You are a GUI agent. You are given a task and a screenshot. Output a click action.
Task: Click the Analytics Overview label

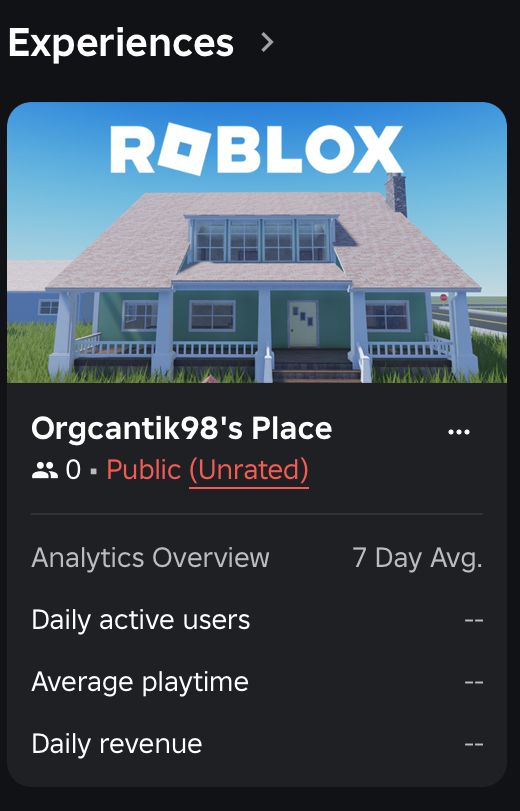coord(151,559)
